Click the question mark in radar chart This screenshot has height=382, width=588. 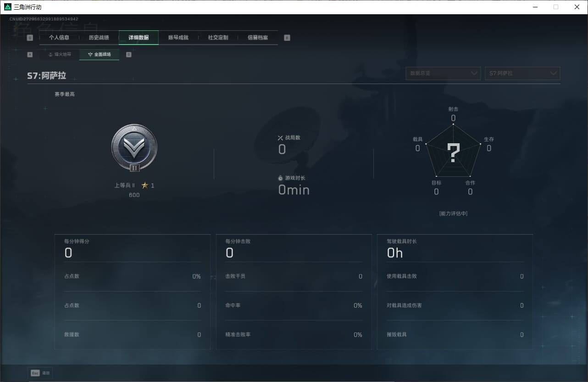pos(453,153)
